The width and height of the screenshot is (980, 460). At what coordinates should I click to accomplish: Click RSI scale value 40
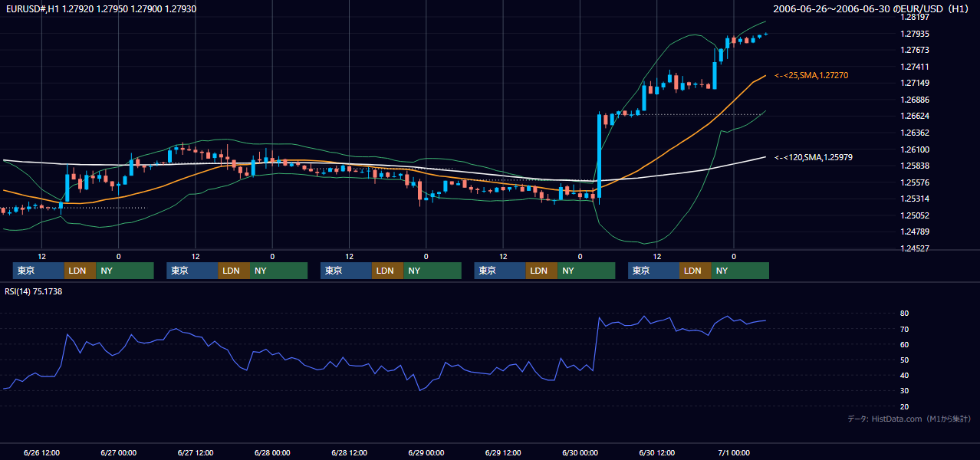tap(905, 376)
